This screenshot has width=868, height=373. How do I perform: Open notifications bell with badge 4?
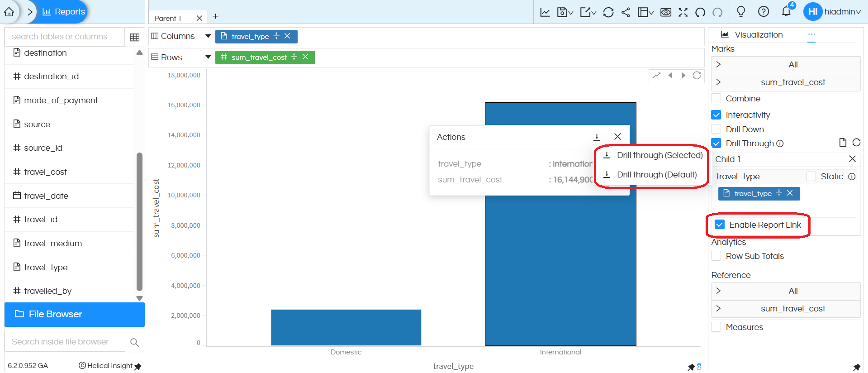787,11
